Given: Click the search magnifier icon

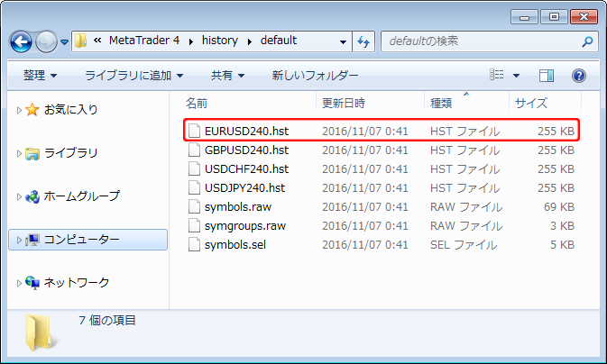Looking at the screenshot, I should (587, 41).
